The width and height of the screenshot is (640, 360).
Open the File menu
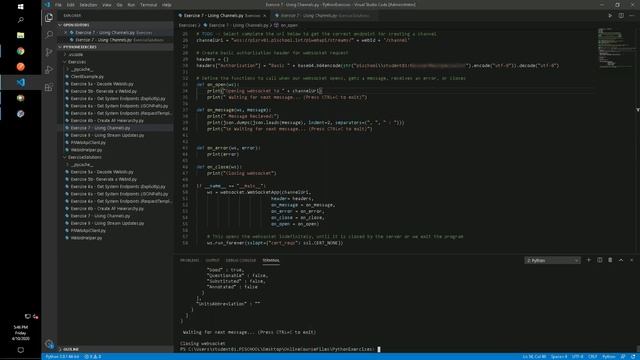tap(58, 4)
